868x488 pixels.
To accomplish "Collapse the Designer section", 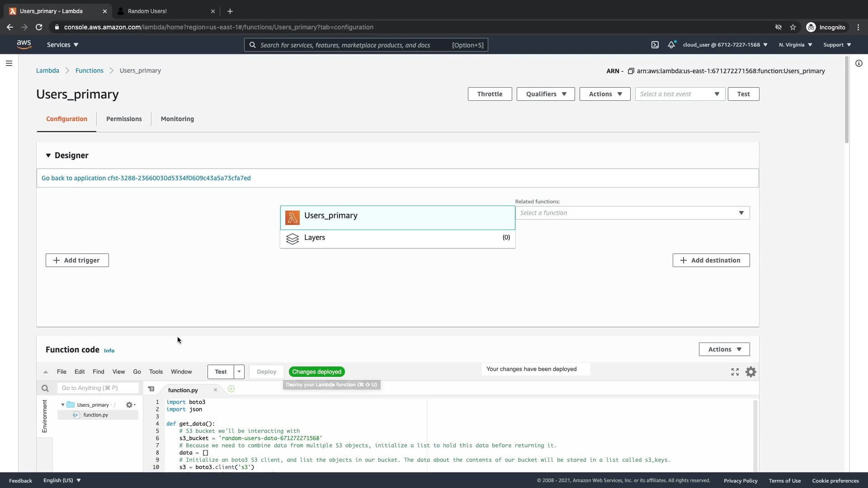I will 48,155.
